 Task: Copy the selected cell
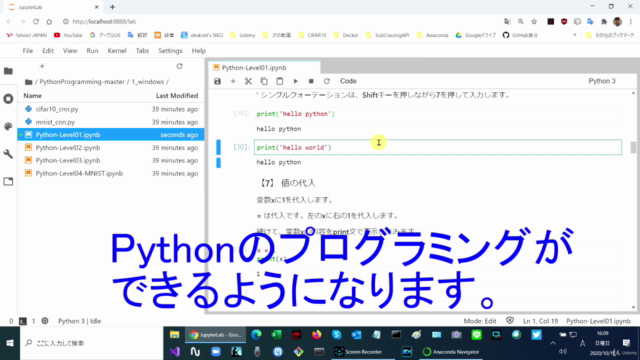pos(264,81)
